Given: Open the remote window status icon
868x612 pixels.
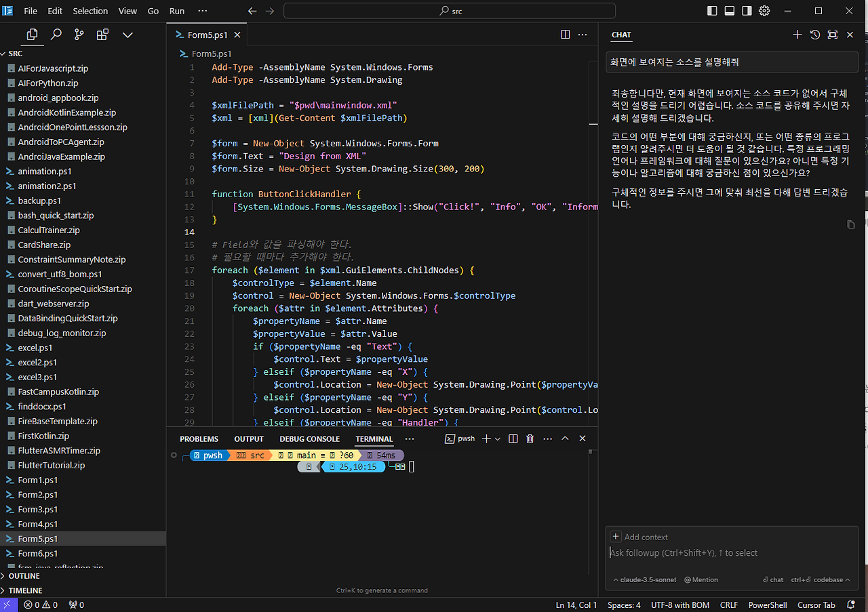Looking at the screenshot, I should point(9,605).
